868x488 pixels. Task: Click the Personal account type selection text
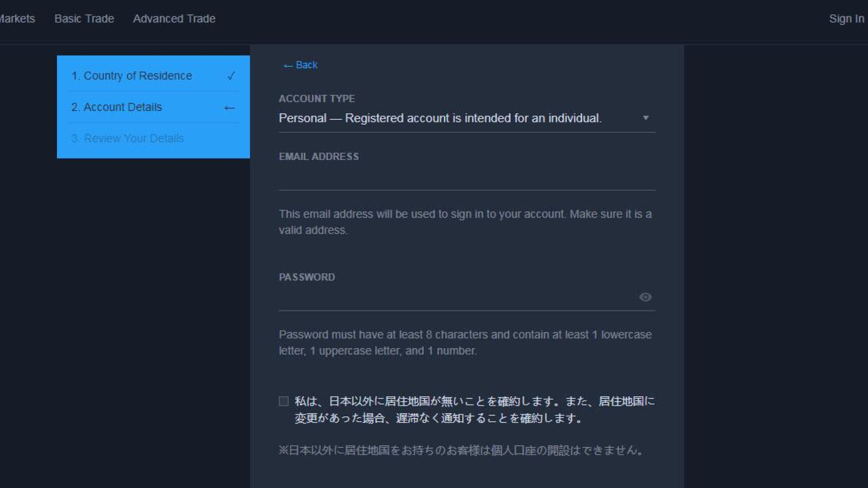pyautogui.click(x=440, y=118)
